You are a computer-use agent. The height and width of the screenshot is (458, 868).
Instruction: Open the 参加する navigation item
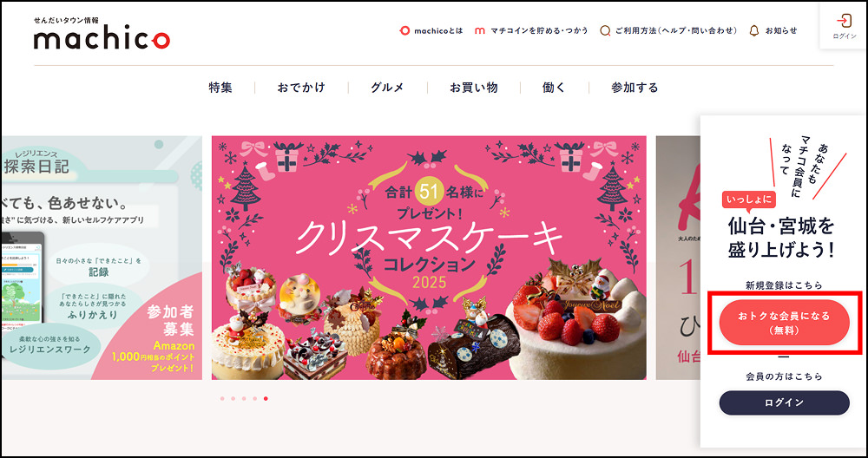(635, 88)
